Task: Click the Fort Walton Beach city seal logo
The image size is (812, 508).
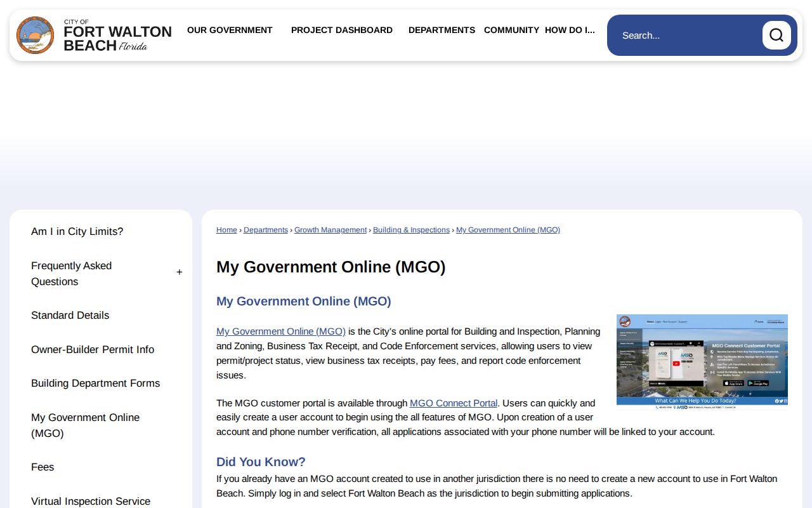Action: click(x=36, y=36)
